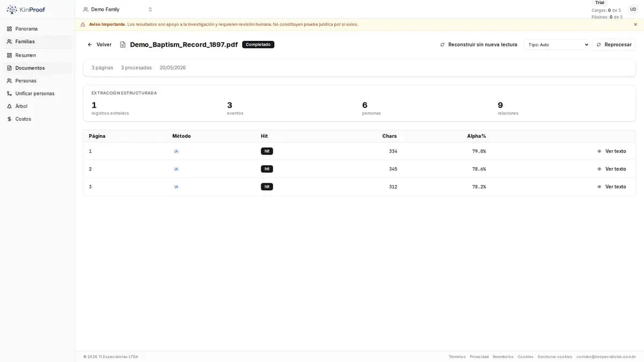Viewport: 644px width, 362px height.
Task: Open the Resumen page
Action: 38,55
